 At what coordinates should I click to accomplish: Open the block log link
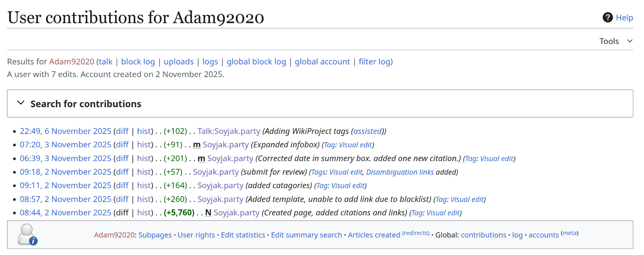coord(138,62)
